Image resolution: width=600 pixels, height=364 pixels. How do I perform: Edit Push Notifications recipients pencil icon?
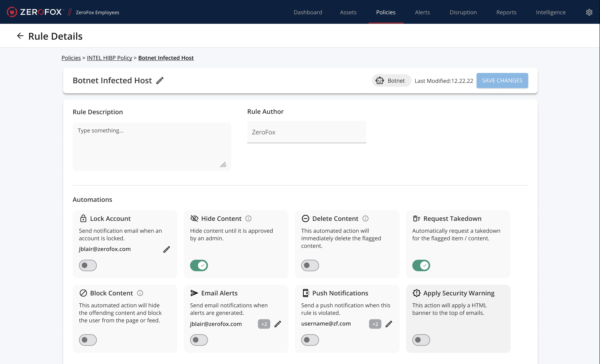click(x=389, y=324)
